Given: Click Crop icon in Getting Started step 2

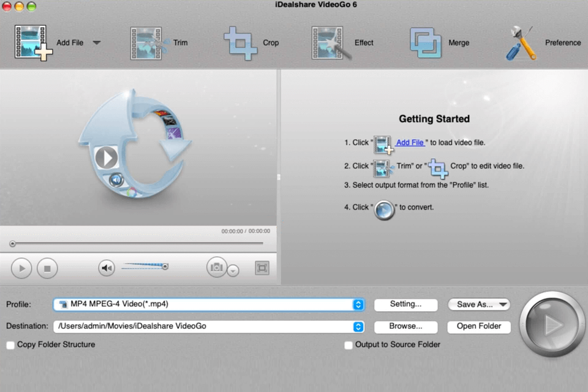Looking at the screenshot, I should (x=437, y=168).
